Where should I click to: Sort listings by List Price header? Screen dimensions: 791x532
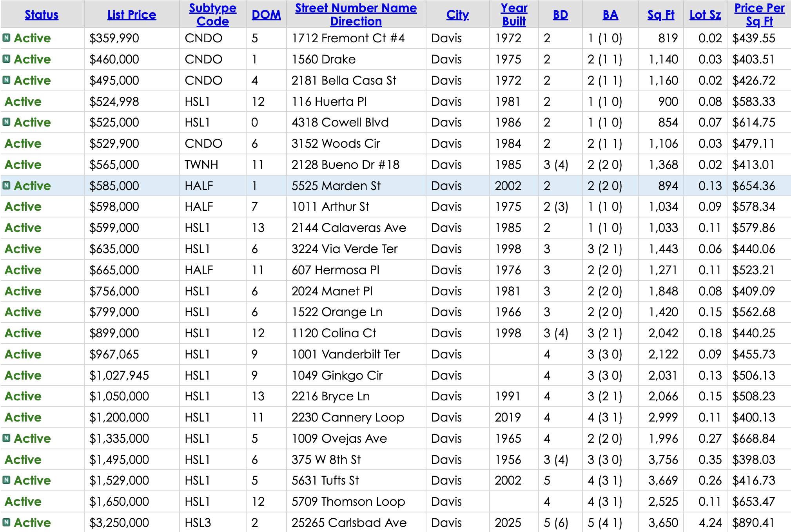pyautogui.click(x=132, y=14)
